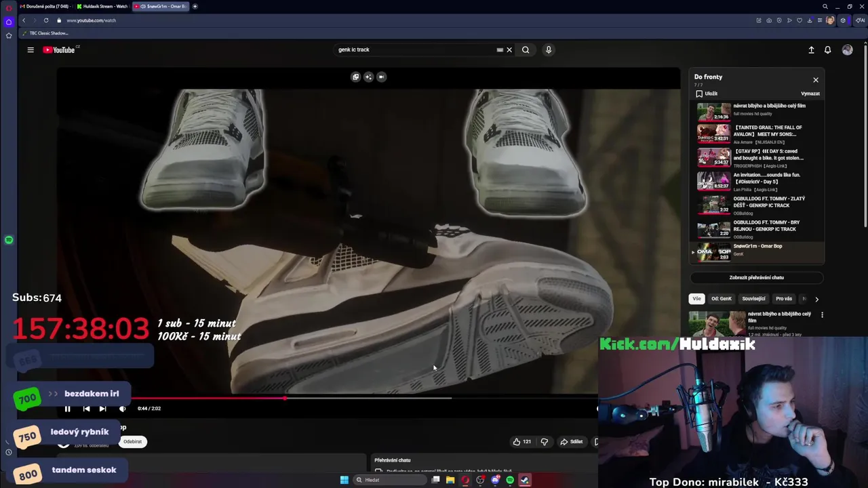Screen dimensions: 868x488
Task: Pause the video
Action: [x=67, y=409]
